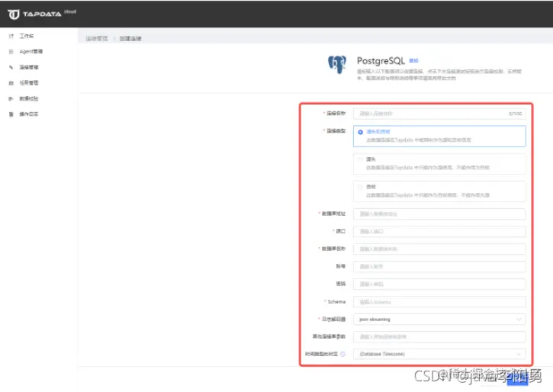Open 连接管理 in the sidebar
The width and height of the screenshot is (553, 392).
(x=29, y=67)
